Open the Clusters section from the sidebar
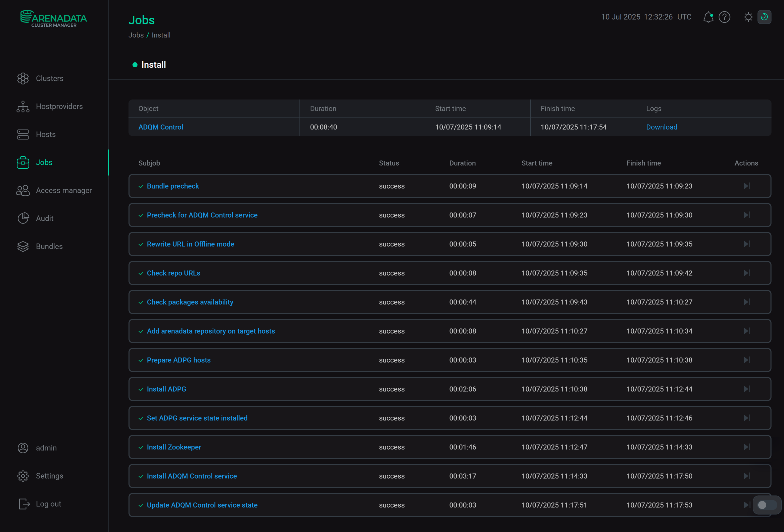Image resolution: width=784 pixels, height=532 pixels. (49, 78)
